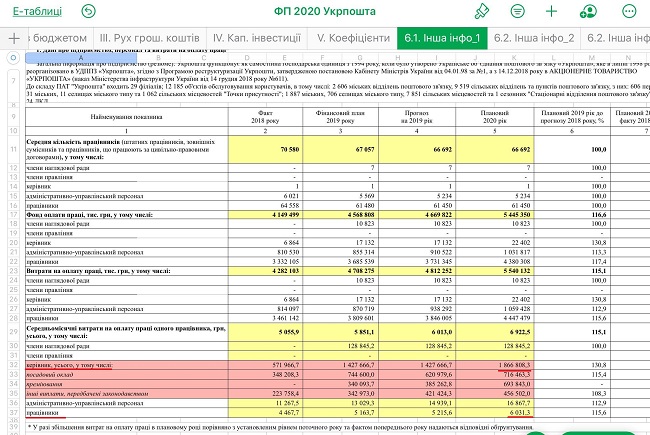Go back to Е-таблиці spreadsheets list
Image resolution: width=650 pixels, height=435 pixels.
coord(35,12)
